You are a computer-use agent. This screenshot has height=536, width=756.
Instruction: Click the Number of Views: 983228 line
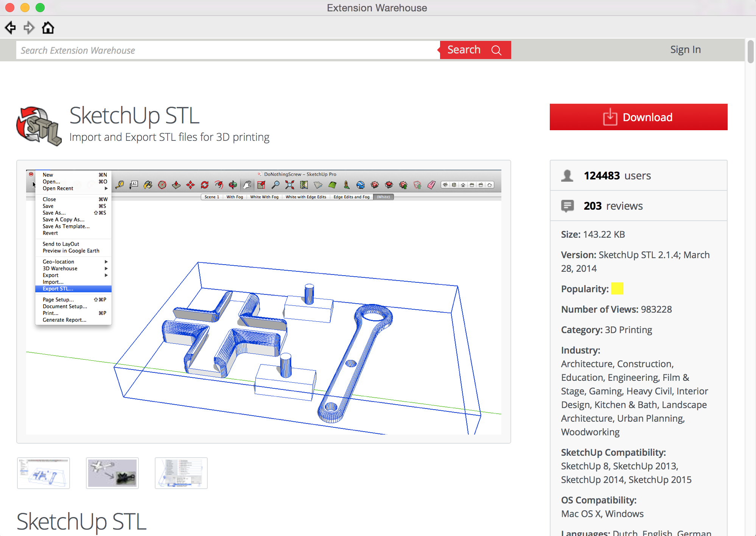pyautogui.click(x=616, y=309)
